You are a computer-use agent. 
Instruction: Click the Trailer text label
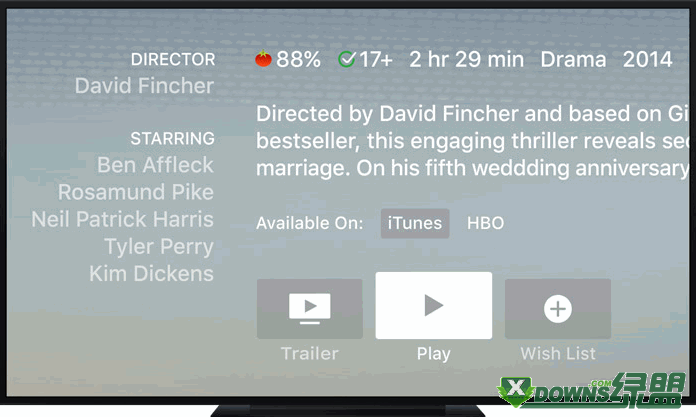(310, 354)
